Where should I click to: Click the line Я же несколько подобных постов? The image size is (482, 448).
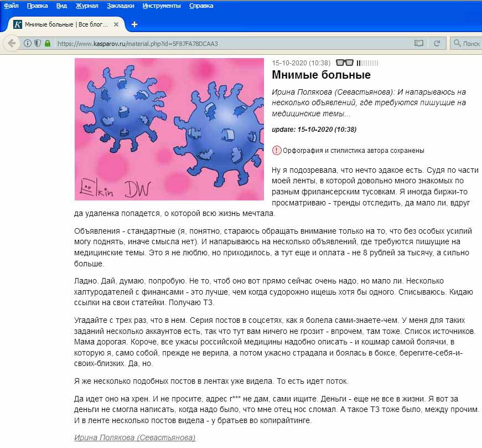pos(211,381)
